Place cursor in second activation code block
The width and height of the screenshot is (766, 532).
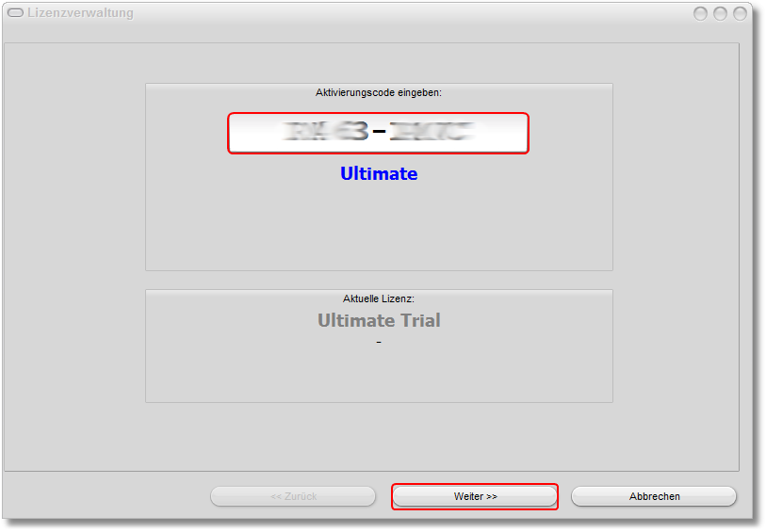[430, 133]
